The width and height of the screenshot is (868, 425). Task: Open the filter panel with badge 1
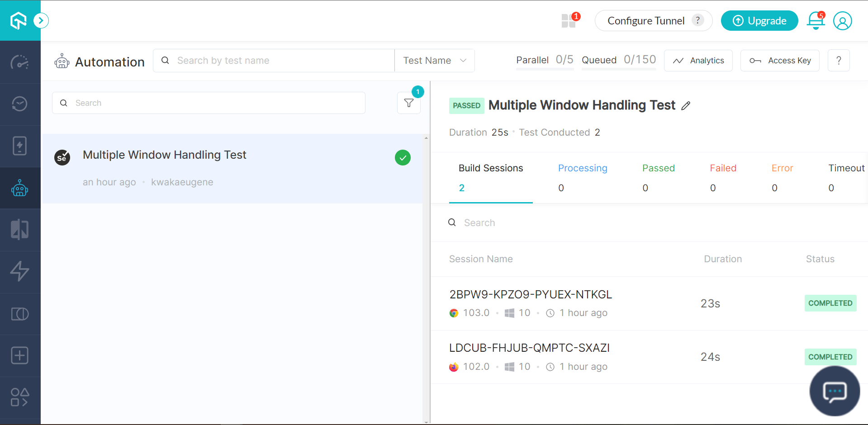[x=408, y=103]
